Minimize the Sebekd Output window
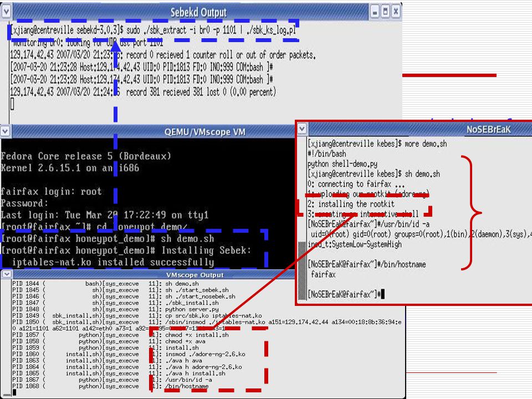Screen dimensions: 532x399 click(x=375, y=12)
